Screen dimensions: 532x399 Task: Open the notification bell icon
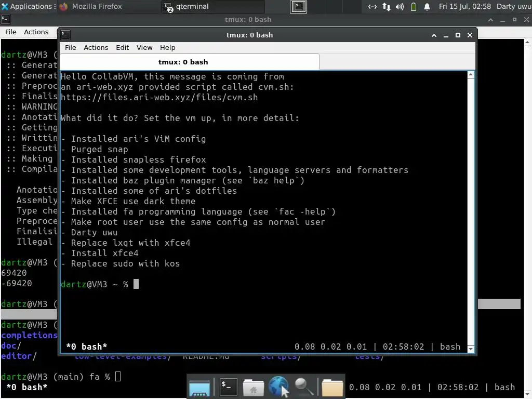pyautogui.click(x=427, y=7)
